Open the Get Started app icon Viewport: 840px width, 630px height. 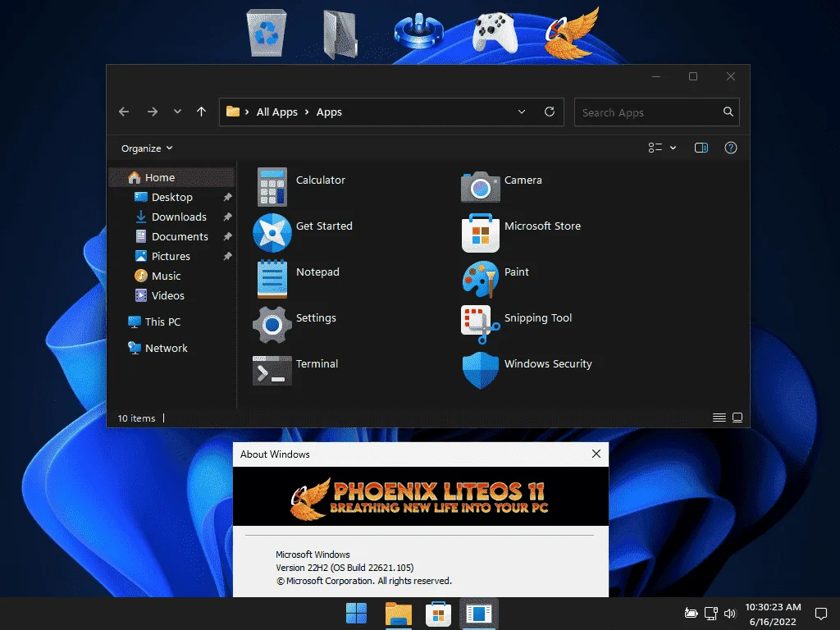[x=272, y=232]
